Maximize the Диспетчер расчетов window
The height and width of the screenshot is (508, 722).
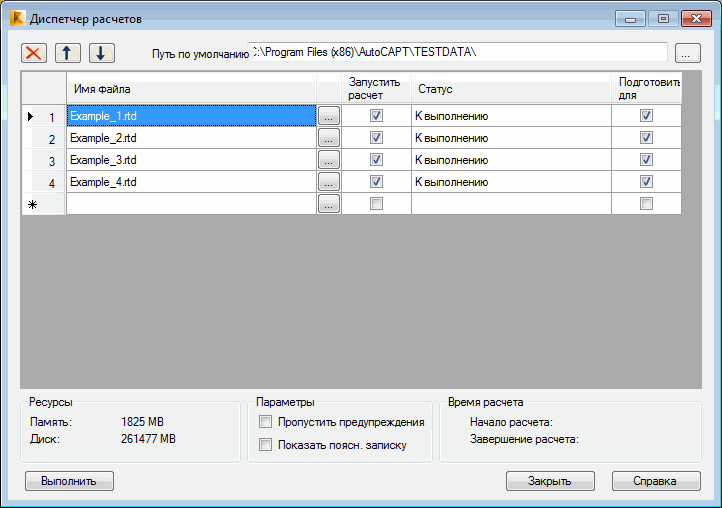coord(663,19)
